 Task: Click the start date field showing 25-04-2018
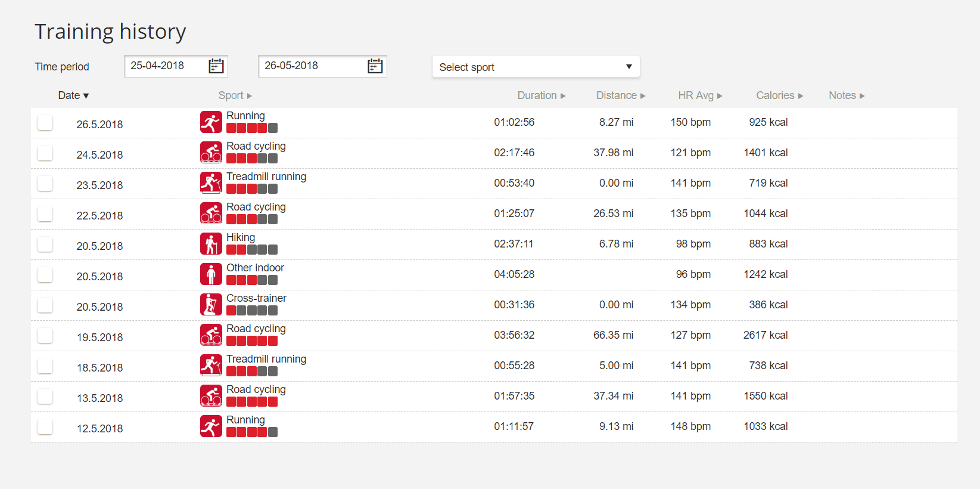(166, 66)
